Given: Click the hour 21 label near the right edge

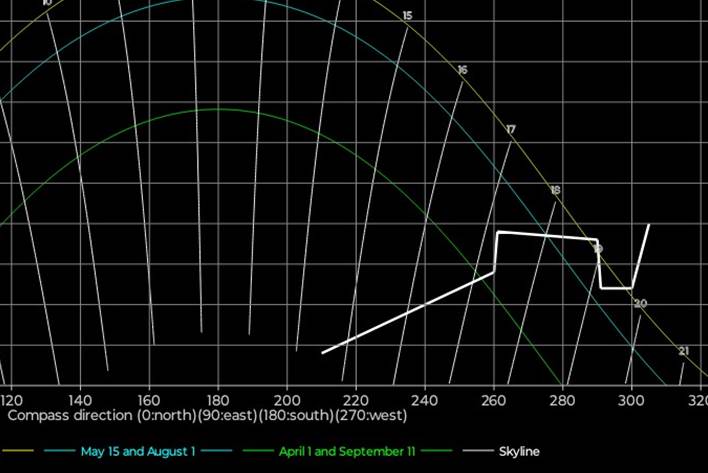Looking at the screenshot, I should 684,351.
